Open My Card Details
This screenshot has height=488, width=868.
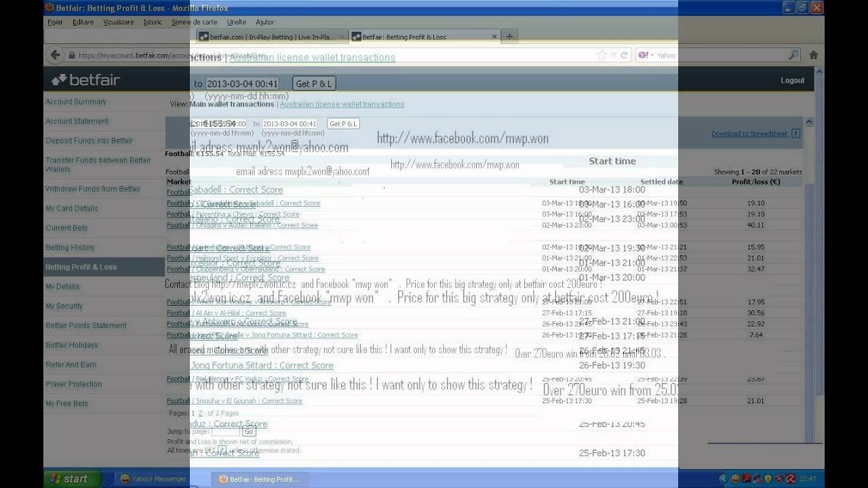point(72,209)
